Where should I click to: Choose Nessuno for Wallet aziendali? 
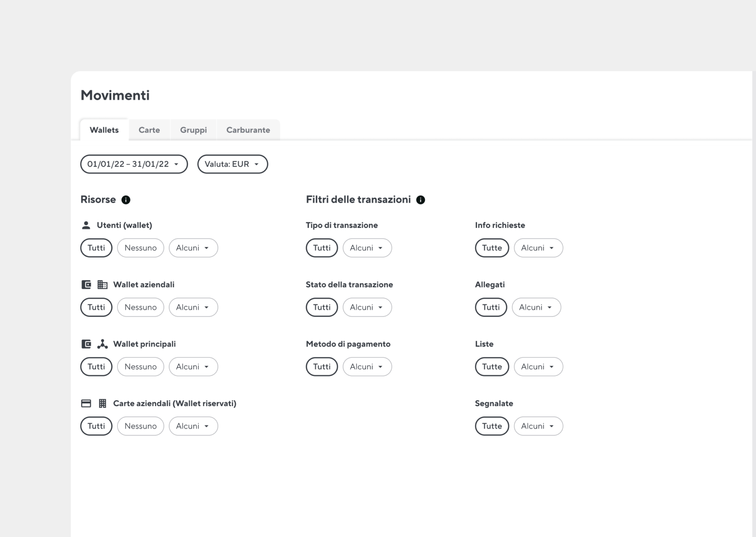click(x=141, y=307)
